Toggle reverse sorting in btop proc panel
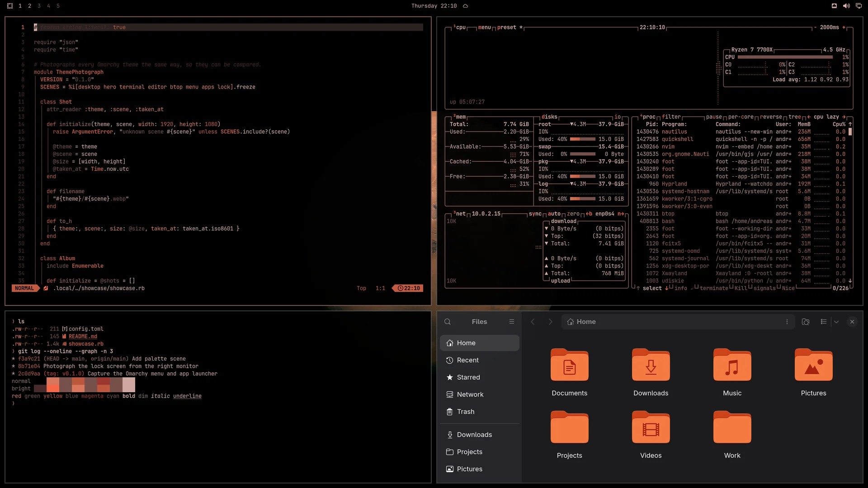The height and width of the screenshot is (488, 868). 771,117
